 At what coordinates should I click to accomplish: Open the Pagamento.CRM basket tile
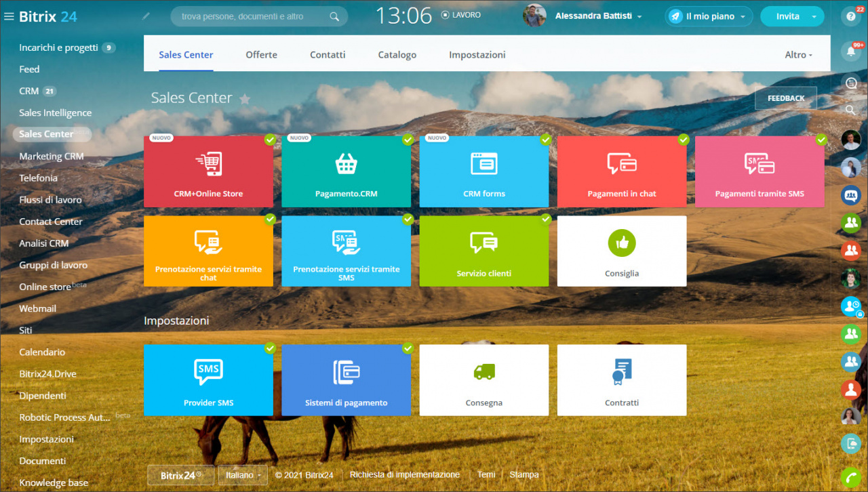pyautogui.click(x=346, y=171)
